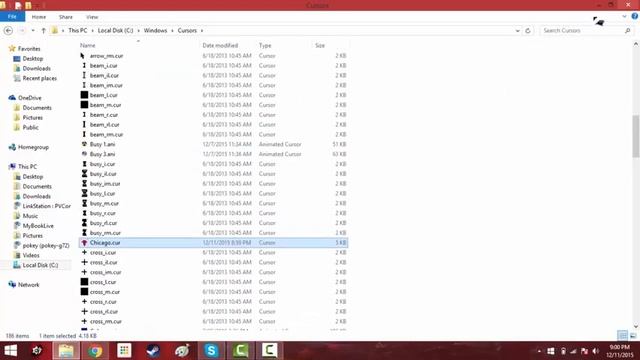Open the File menu
Image resolution: width=640 pixels, height=360 pixels.
pos(12,17)
